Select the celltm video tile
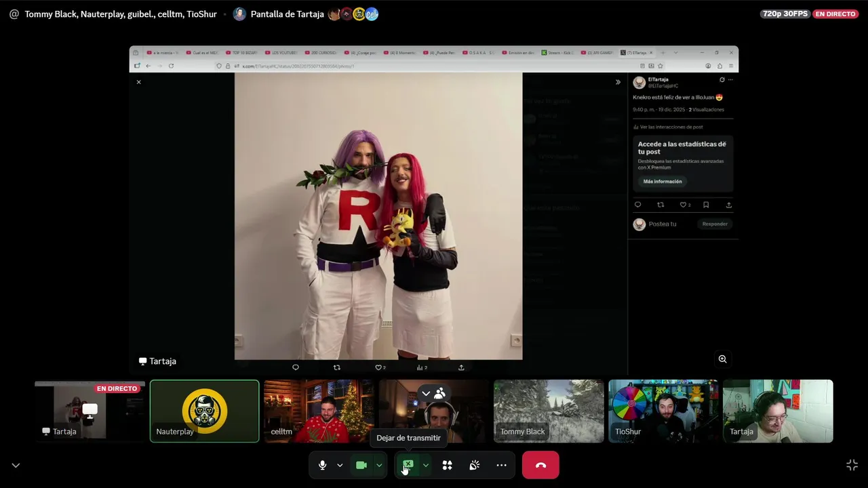 pyautogui.click(x=319, y=411)
